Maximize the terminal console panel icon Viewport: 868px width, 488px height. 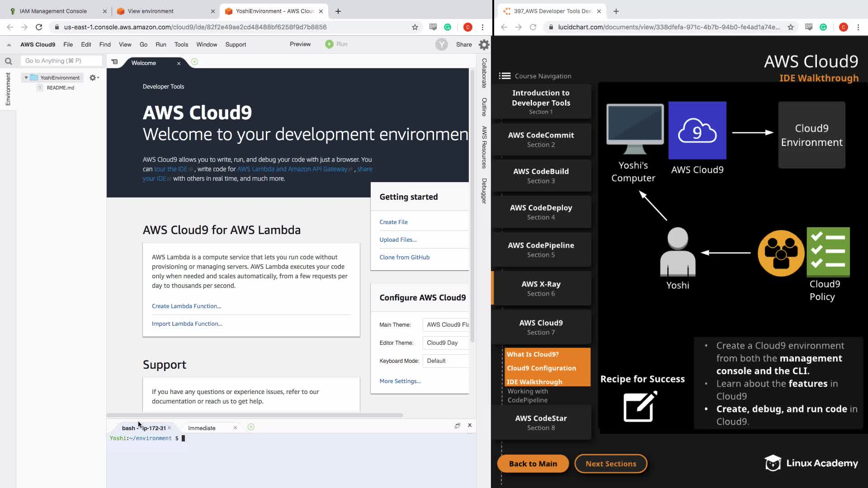[458, 426]
